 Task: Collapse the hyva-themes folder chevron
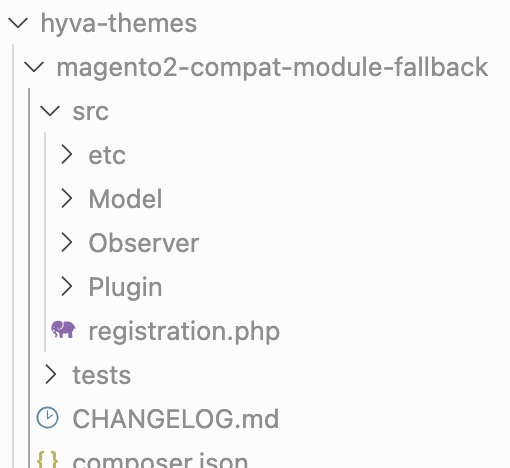pos(18,23)
